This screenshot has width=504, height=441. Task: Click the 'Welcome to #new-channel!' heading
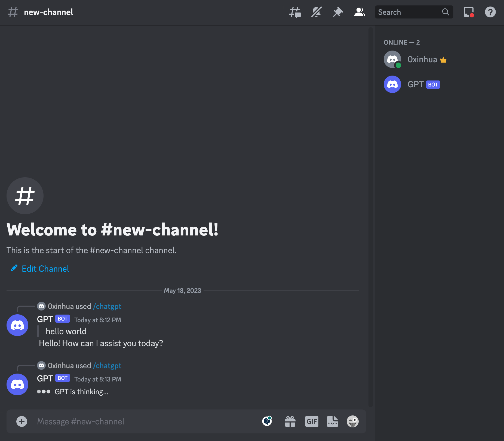pyautogui.click(x=112, y=230)
